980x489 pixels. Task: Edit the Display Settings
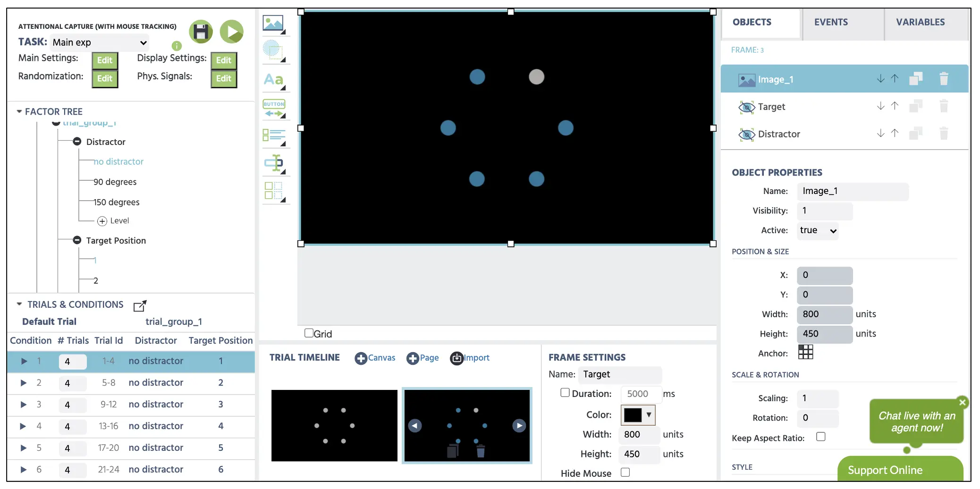coord(224,60)
